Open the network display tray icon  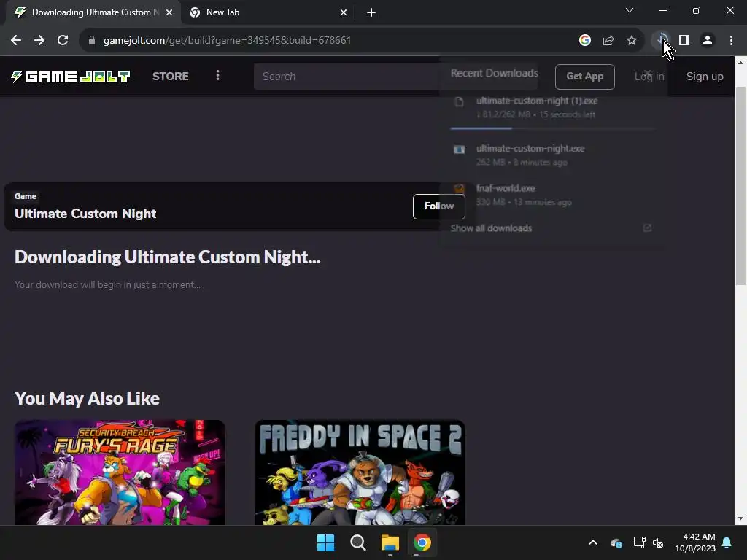639,542
